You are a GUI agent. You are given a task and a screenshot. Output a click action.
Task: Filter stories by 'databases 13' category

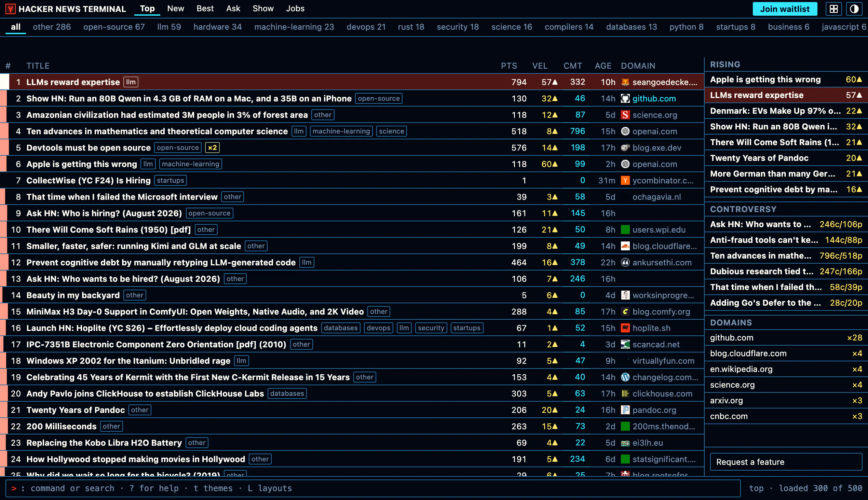click(x=632, y=27)
